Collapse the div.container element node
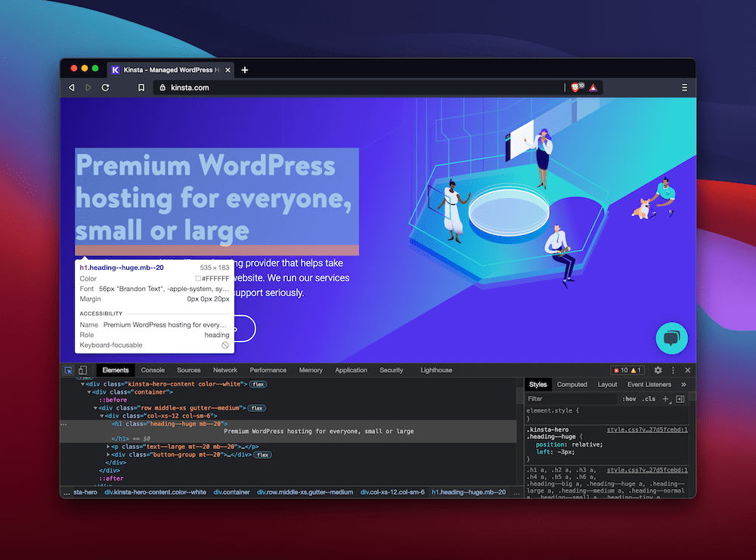This screenshot has height=560, width=756. (x=88, y=392)
